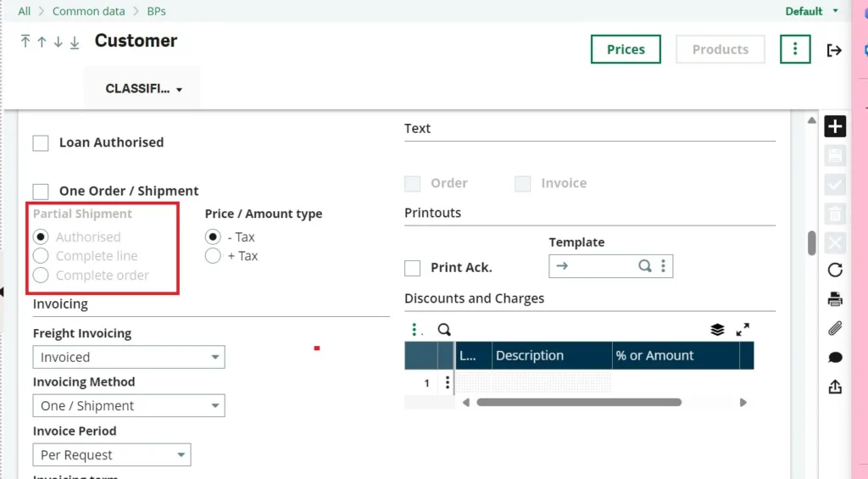Search the Discounts and Charges grid

tap(444, 330)
